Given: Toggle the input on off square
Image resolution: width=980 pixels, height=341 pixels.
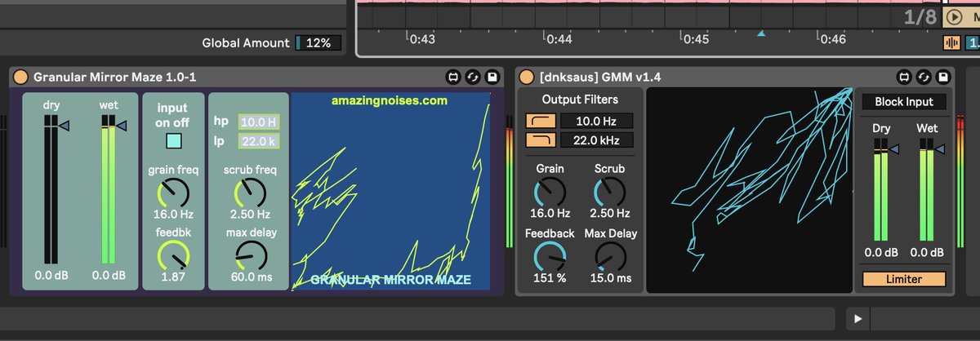Looking at the screenshot, I should pos(173,141).
